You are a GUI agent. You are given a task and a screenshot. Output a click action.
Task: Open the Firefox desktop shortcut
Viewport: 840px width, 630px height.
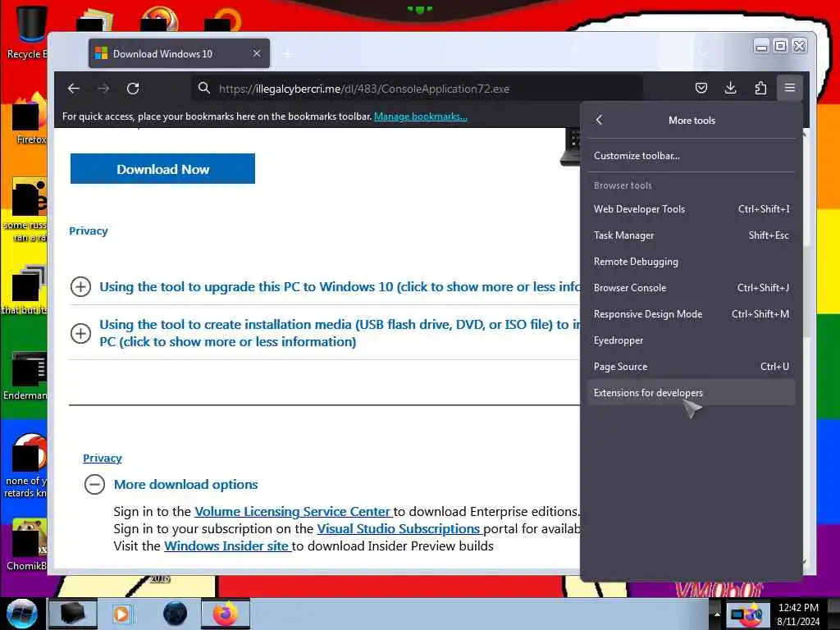coord(30,119)
